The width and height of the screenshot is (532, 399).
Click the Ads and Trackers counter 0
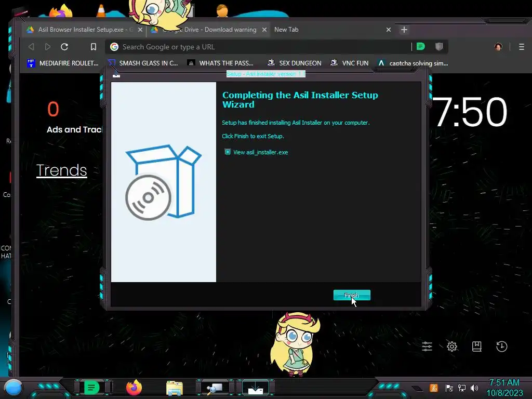click(54, 109)
